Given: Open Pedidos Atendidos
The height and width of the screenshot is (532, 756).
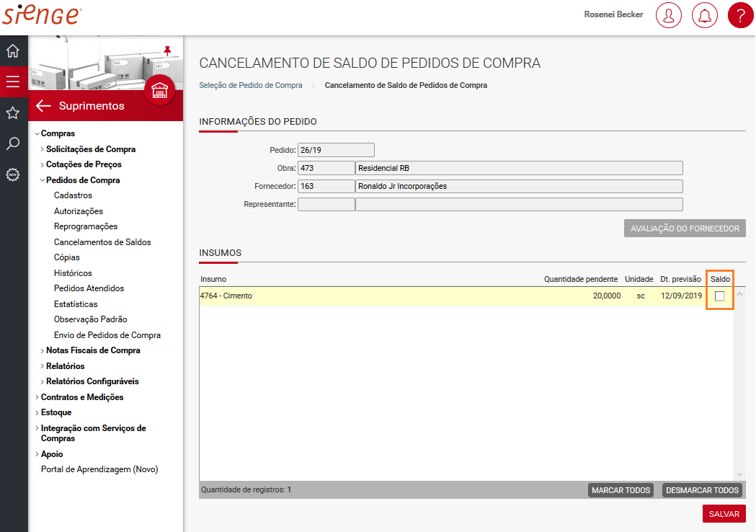Looking at the screenshot, I should coord(89,288).
